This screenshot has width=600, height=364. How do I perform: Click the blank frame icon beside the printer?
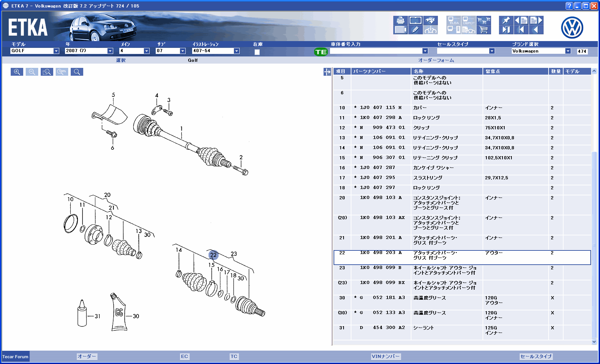pyautogui.click(x=415, y=20)
